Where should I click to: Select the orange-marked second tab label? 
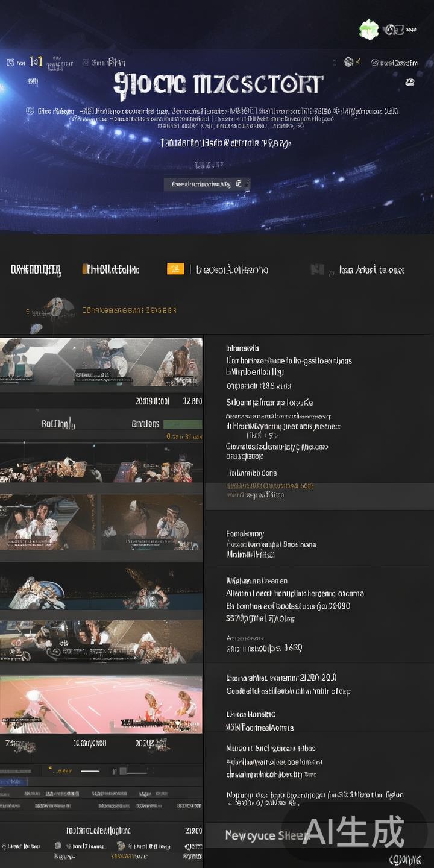111,269
